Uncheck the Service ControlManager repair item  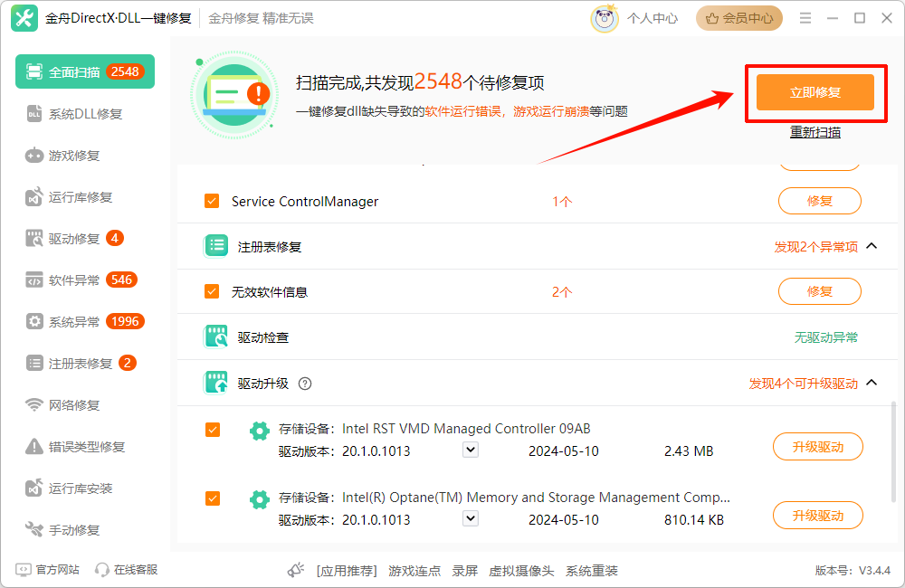213,201
